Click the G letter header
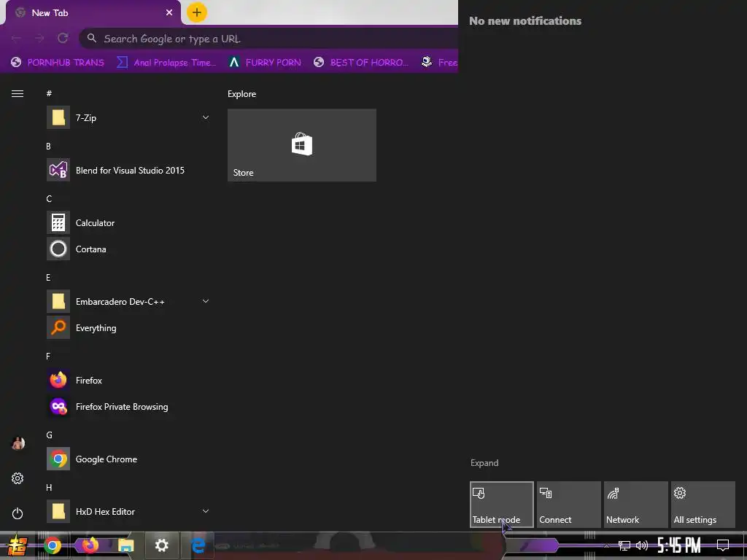This screenshot has height=560, width=747. click(x=49, y=435)
